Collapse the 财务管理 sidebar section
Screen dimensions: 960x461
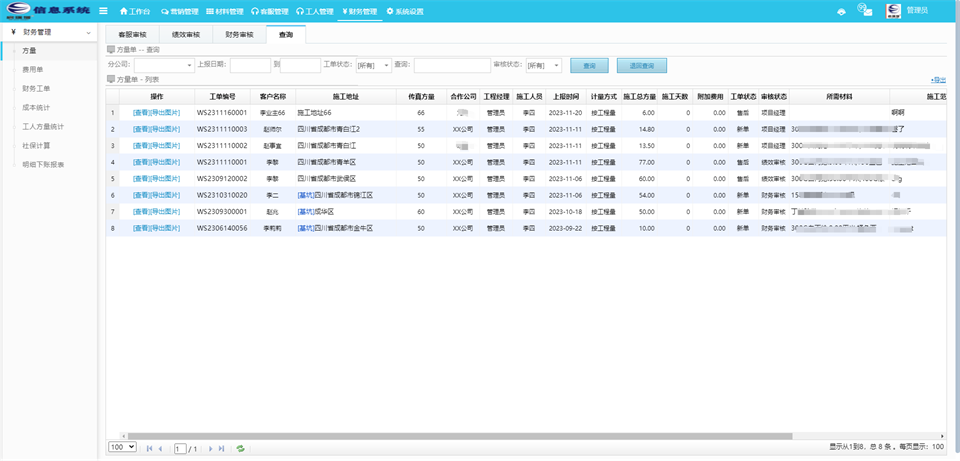click(89, 32)
